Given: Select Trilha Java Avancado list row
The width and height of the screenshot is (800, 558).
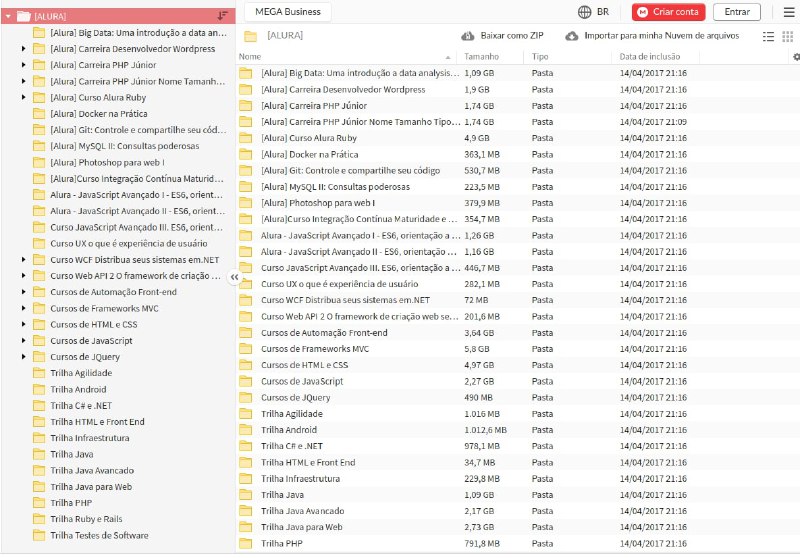Looking at the screenshot, I should tap(518, 511).
